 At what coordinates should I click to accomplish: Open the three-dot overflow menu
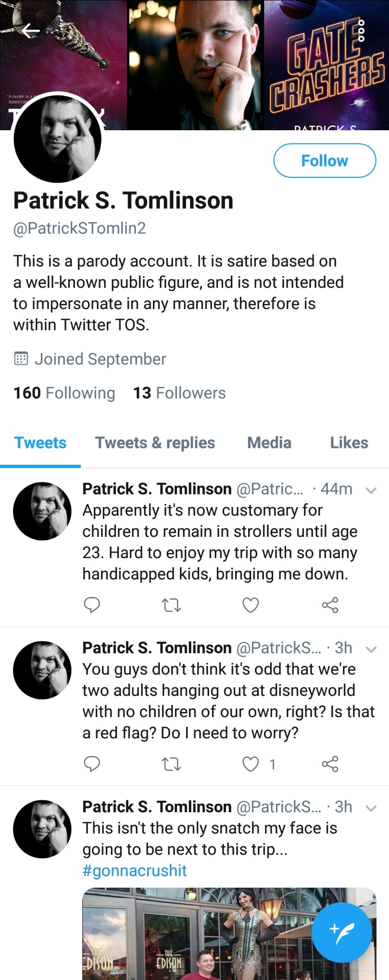tap(362, 31)
